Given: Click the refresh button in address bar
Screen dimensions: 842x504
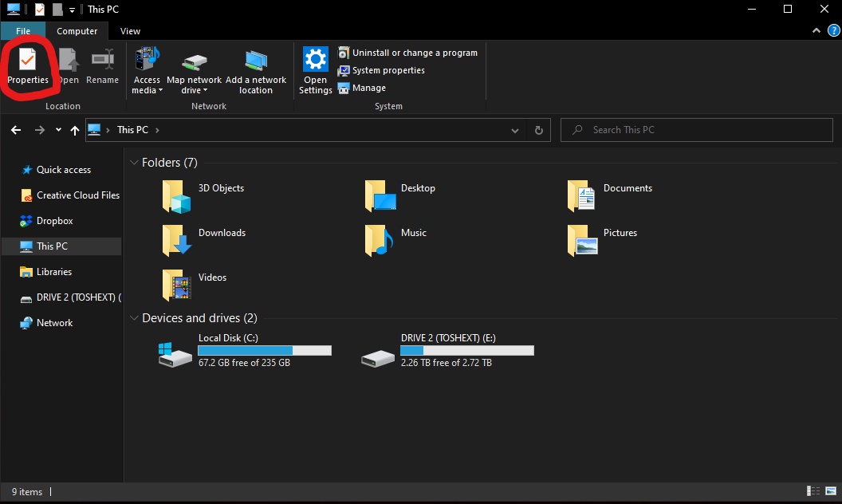Looking at the screenshot, I should [x=538, y=130].
